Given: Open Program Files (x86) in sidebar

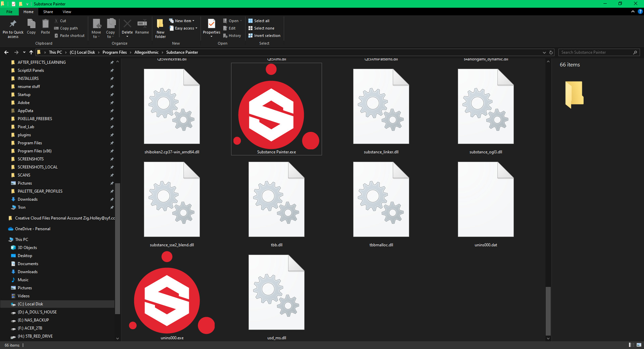Looking at the screenshot, I should click(35, 151).
